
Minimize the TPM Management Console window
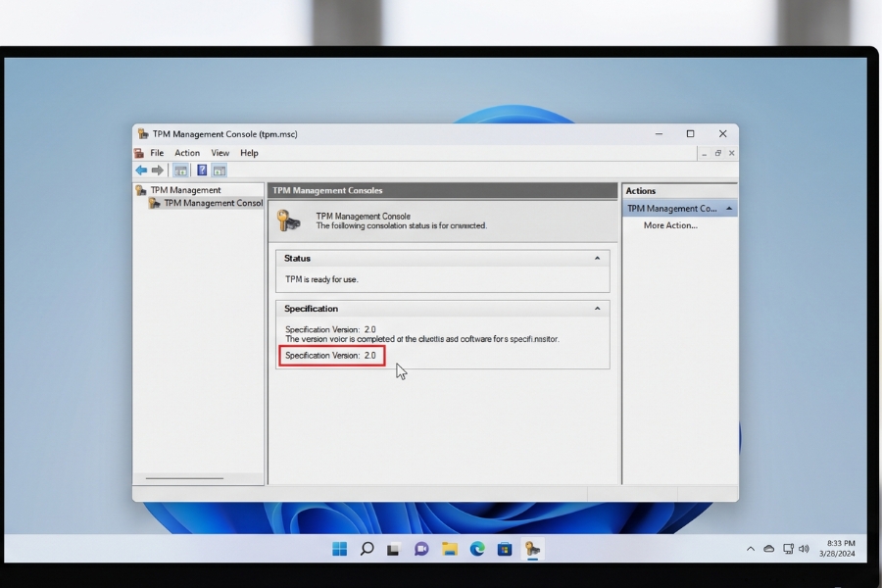point(659,134)
